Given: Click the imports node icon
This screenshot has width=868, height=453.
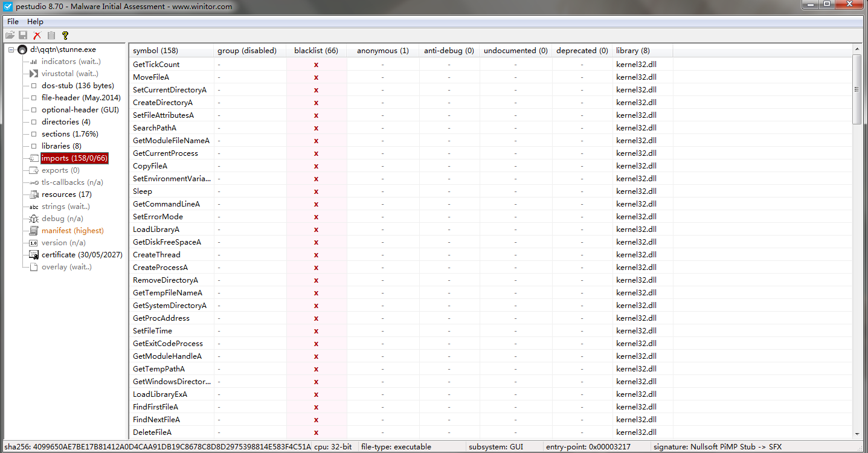Looking at the screenshot, I should pyautogui.click(x=34, y=158).
